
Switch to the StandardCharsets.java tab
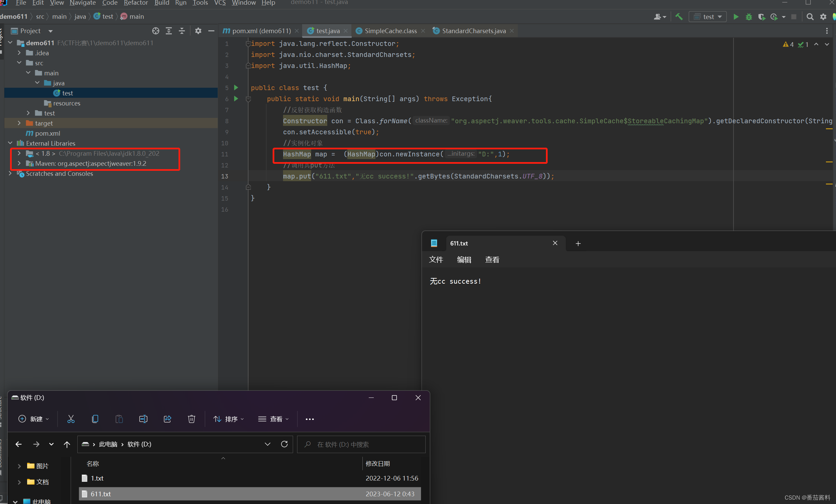[x=473, y=31]
